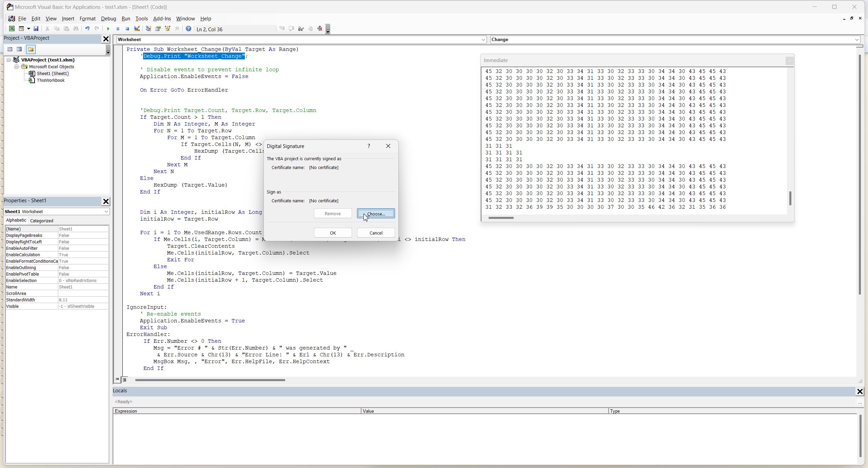
Task: Open the Object Browser icon
Action: pyautogui.click(x=167, y=29)
